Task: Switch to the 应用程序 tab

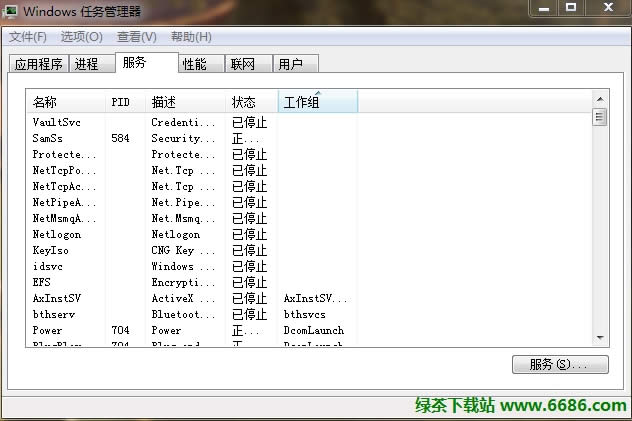Action: (x=38, y=64)
